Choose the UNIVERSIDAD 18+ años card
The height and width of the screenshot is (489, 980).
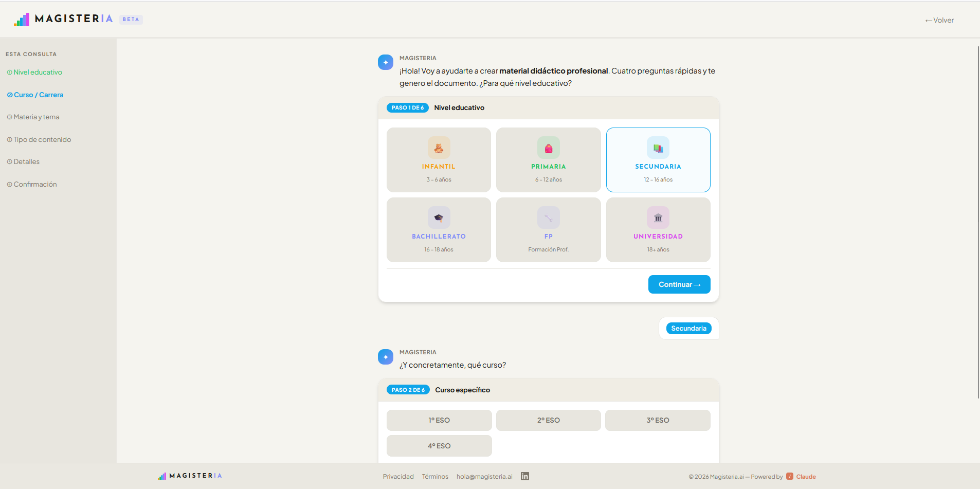pyautogui.click(x=658, y=230)
